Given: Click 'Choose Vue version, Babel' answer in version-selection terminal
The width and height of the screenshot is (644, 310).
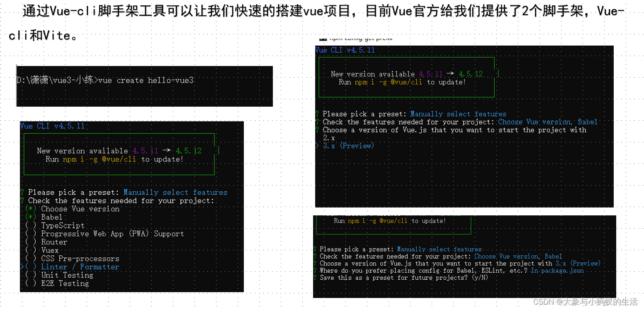Looking at the screenshot, I should (548, 122).
